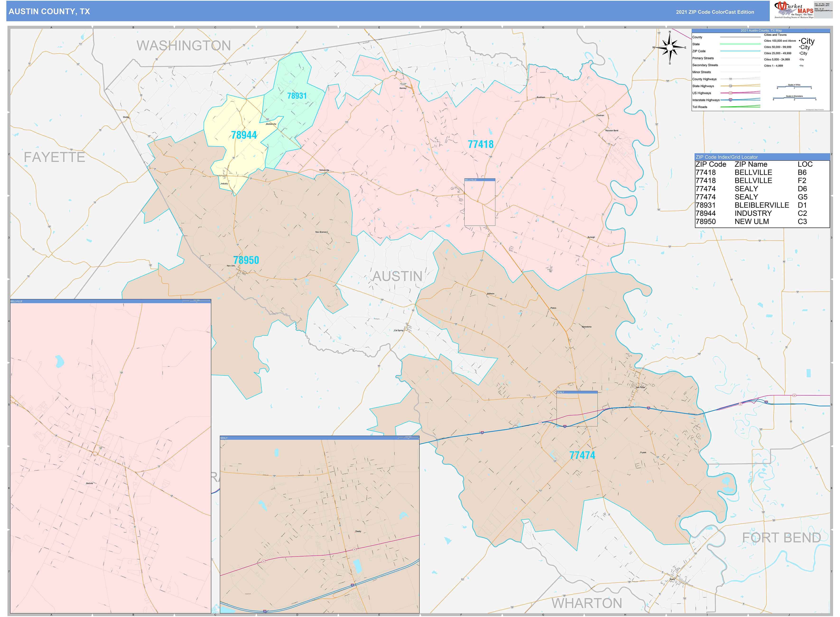Click the small SEALY locator box on the main map

pyautogui.click(x=577, y=409)
